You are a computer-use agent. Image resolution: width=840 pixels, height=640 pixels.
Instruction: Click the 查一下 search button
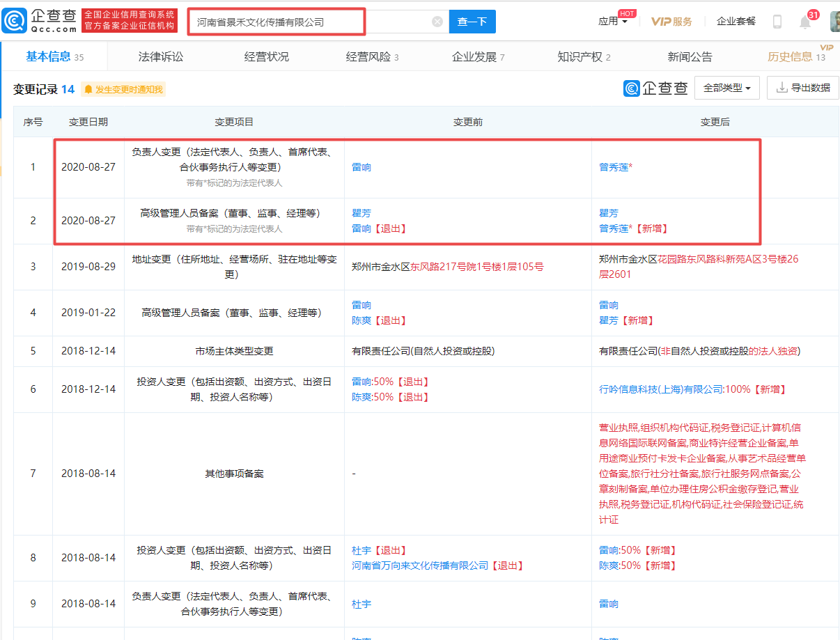pyautogui.click(x=472, y=22)
